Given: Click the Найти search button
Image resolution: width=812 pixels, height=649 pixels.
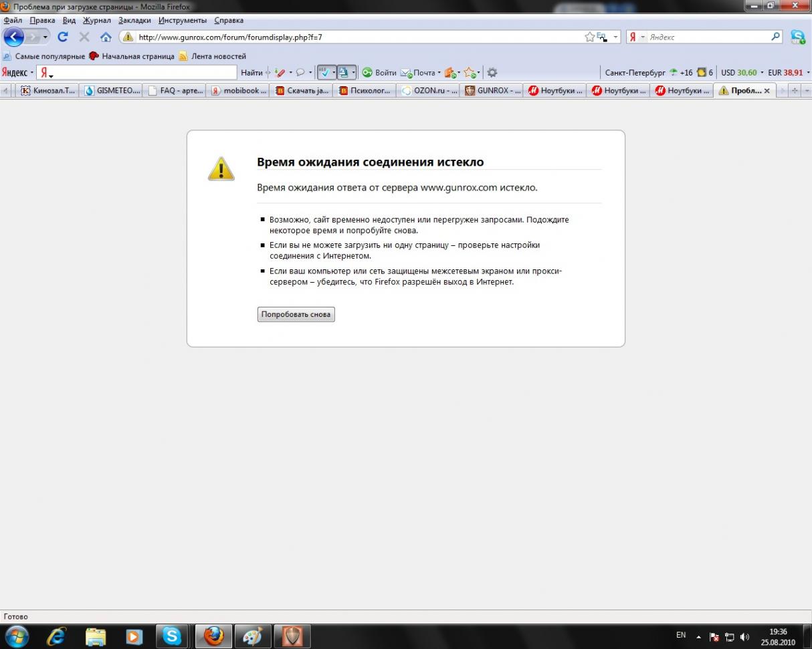Looking at the screenshot, I should pyautogui.click(x=251, y=72).
